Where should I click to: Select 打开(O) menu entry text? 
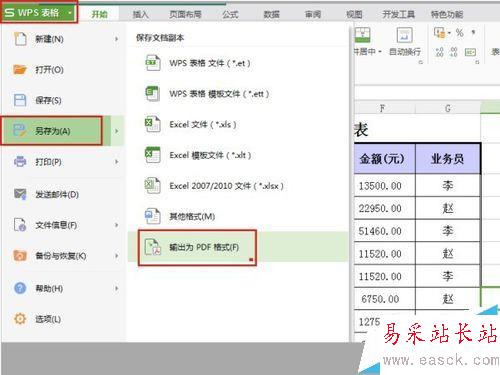pos(49,70)
